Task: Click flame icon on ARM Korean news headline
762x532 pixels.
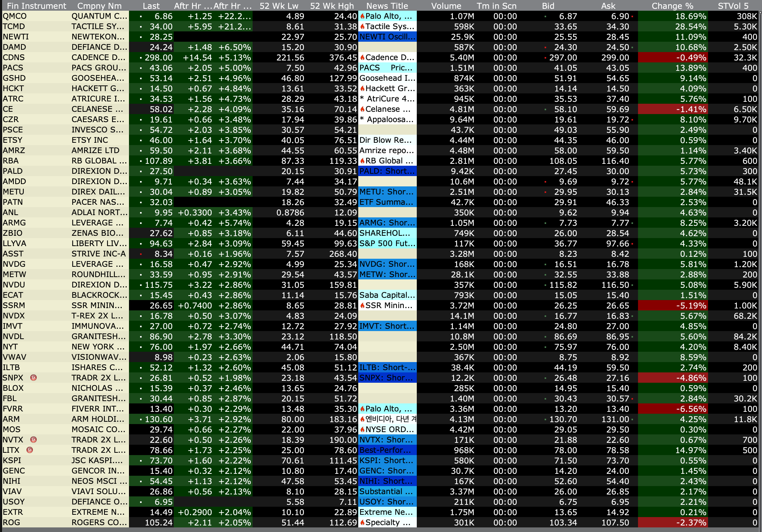Action: 362,419
